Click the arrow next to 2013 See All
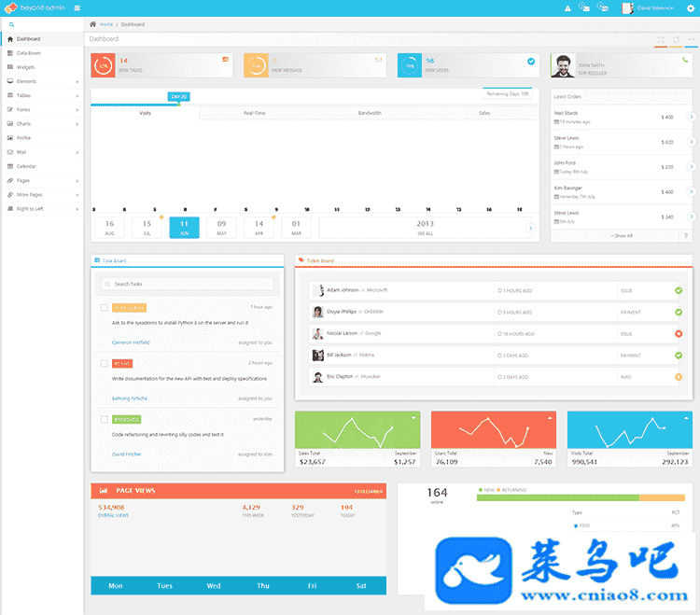 point(530,228)
